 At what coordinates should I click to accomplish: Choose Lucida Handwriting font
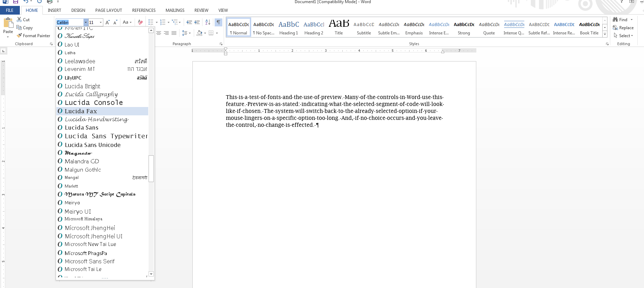point(102,119)
